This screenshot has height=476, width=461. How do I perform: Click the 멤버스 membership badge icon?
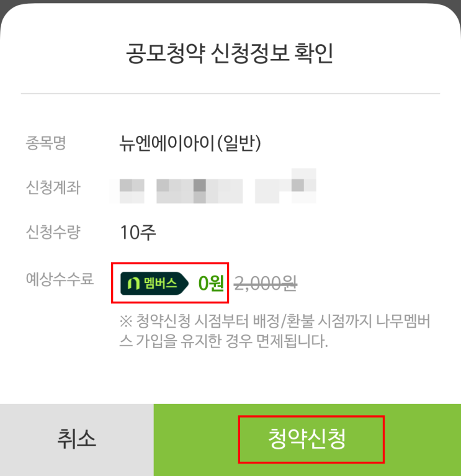[154, 284]
